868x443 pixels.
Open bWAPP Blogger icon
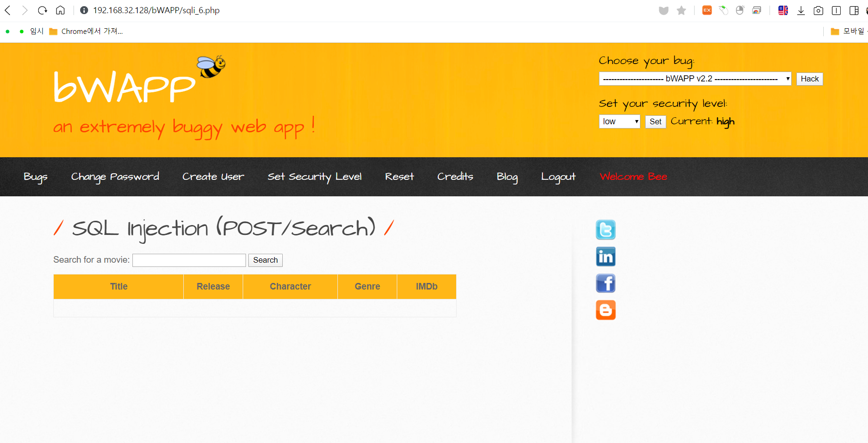point(606,310)
